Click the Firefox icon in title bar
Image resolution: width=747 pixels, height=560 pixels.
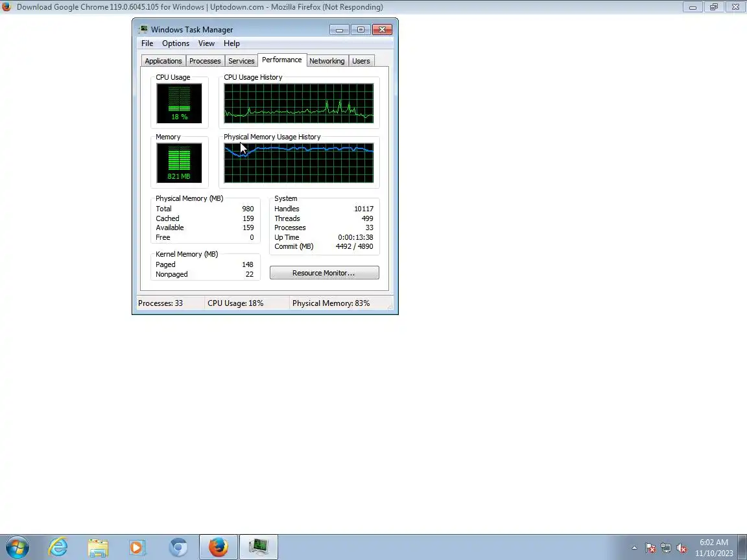tap(6, 6)
